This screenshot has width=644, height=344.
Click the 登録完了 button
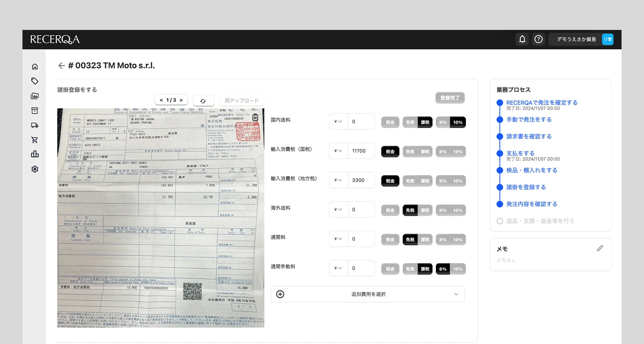[x=450, y=98]
